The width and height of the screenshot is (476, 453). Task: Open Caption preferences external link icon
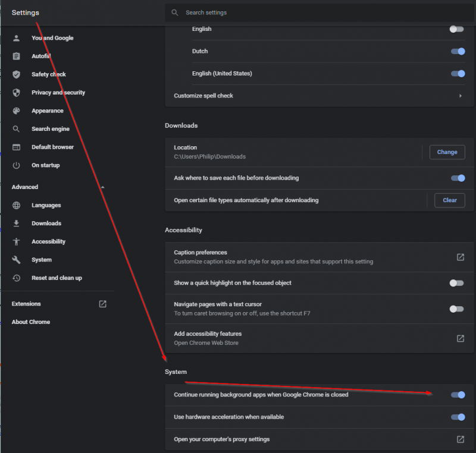460,257
